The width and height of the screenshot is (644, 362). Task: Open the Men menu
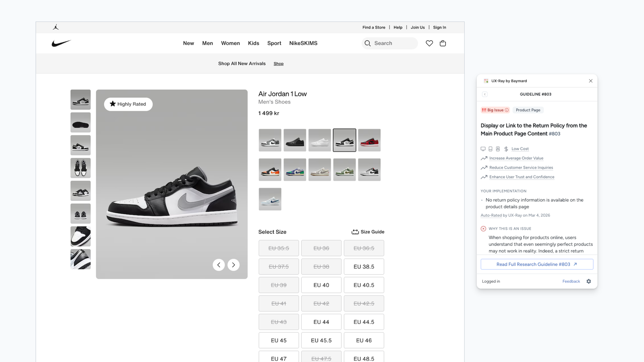(207, 43)
